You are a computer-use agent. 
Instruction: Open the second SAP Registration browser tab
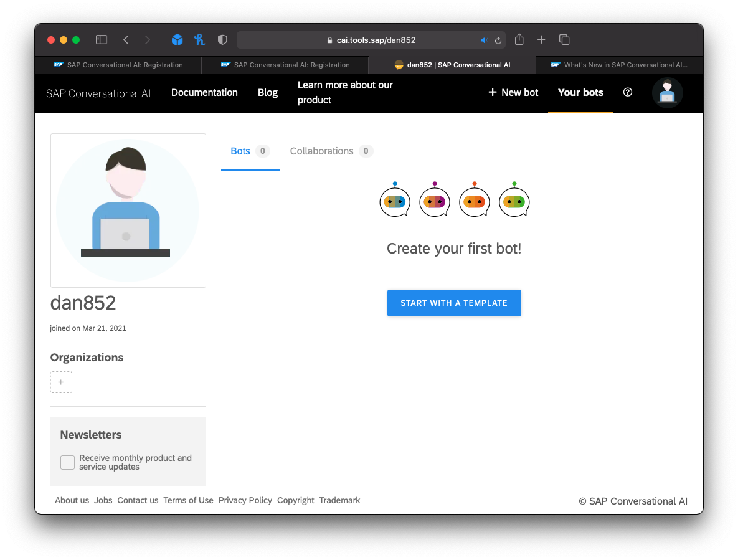point(285,65)
